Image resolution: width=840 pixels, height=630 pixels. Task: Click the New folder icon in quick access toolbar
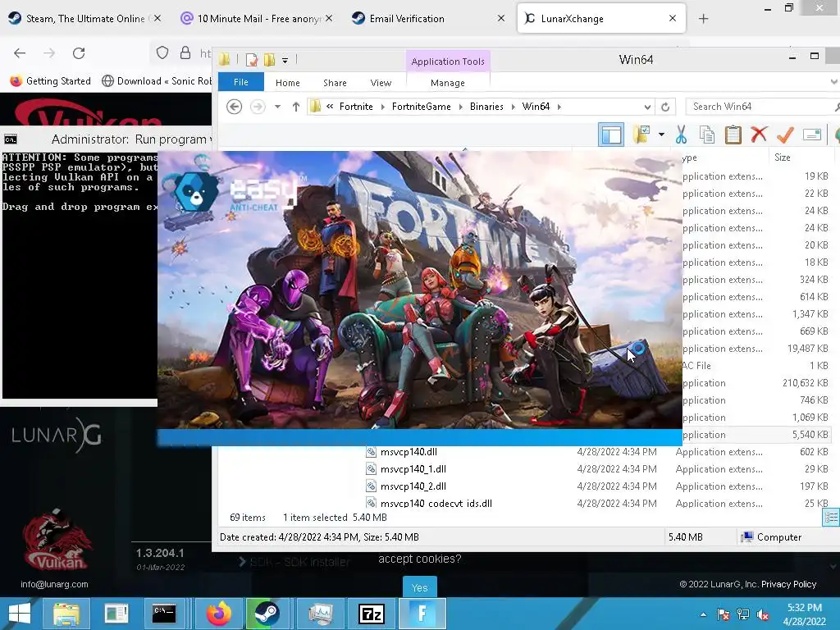tap(269, 60)
